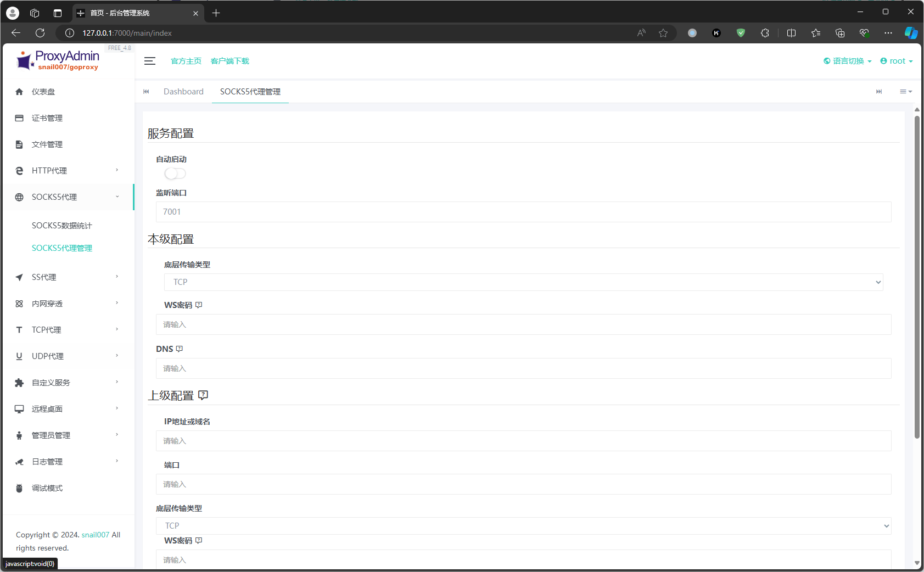Open 仪表盘 from the sidebar
Image resolution: width=924 pixels, height=572 pixels.
coord(43,92)
